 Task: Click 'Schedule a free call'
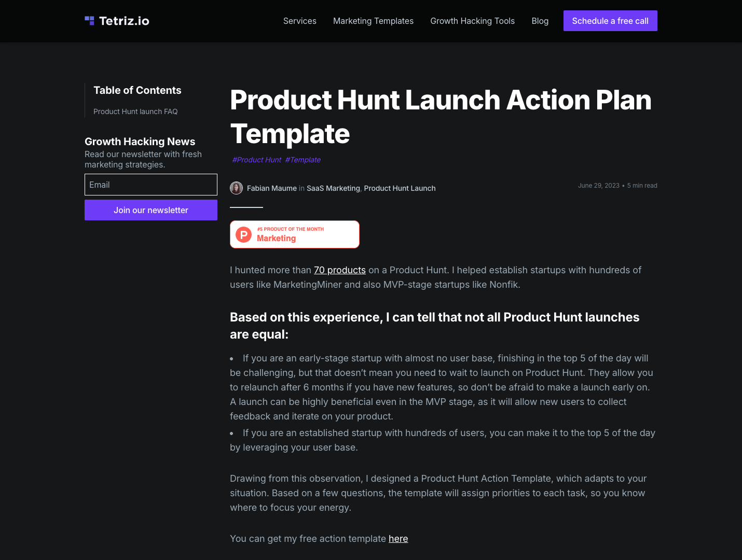(610, 21)
